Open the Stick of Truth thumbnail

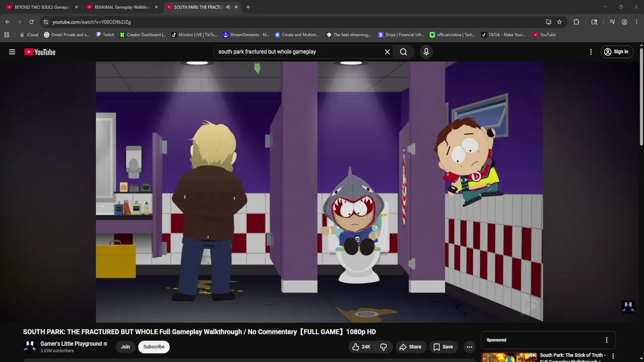click(510, 357)
